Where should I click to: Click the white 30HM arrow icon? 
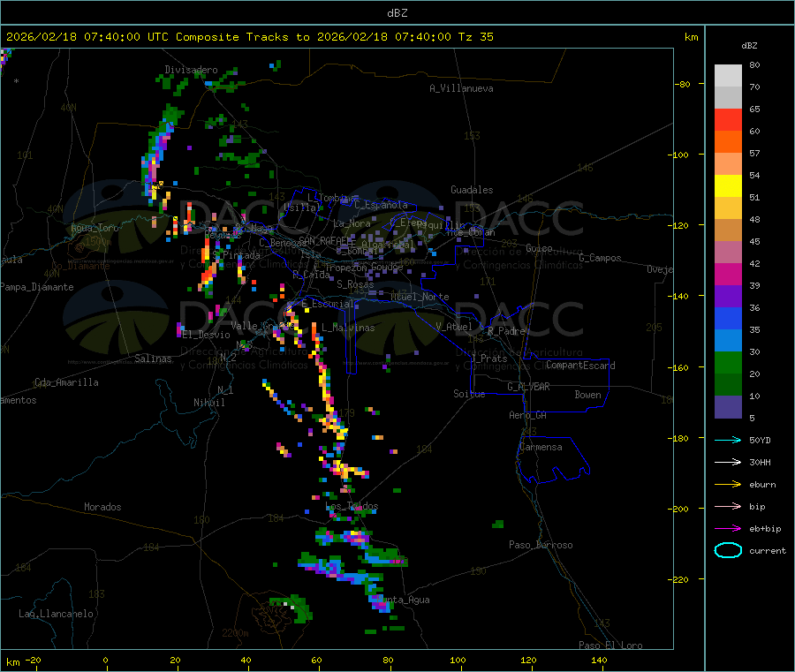tap(728, 462)
